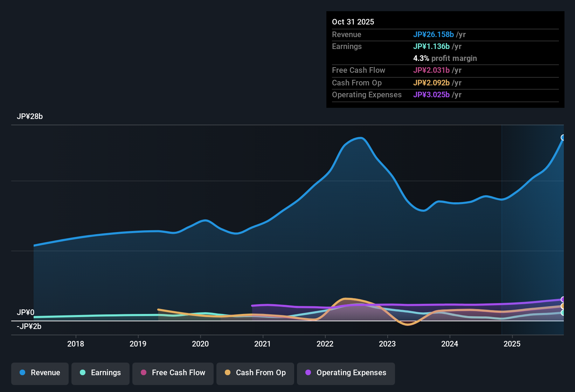This screenshot has width=575, height=392.
Task: Click the purple Operating Expenses legend dot
Action: coord(308,372)
